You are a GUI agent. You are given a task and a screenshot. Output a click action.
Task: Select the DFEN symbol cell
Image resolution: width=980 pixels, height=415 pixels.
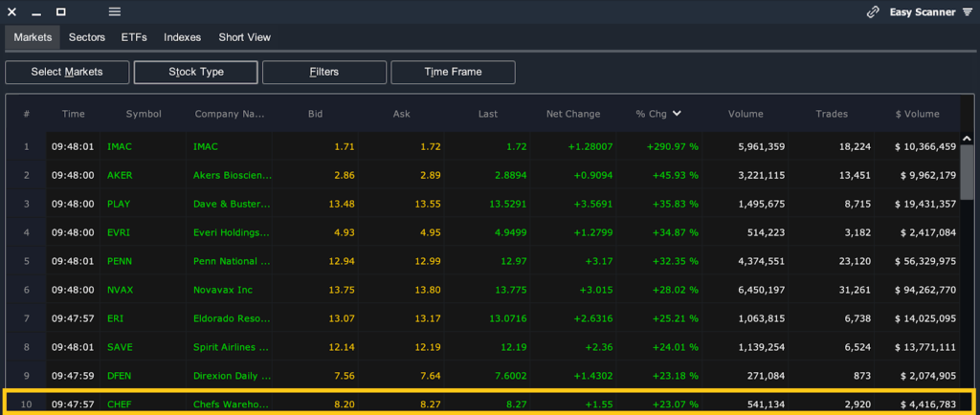click(x=120, y=376)
